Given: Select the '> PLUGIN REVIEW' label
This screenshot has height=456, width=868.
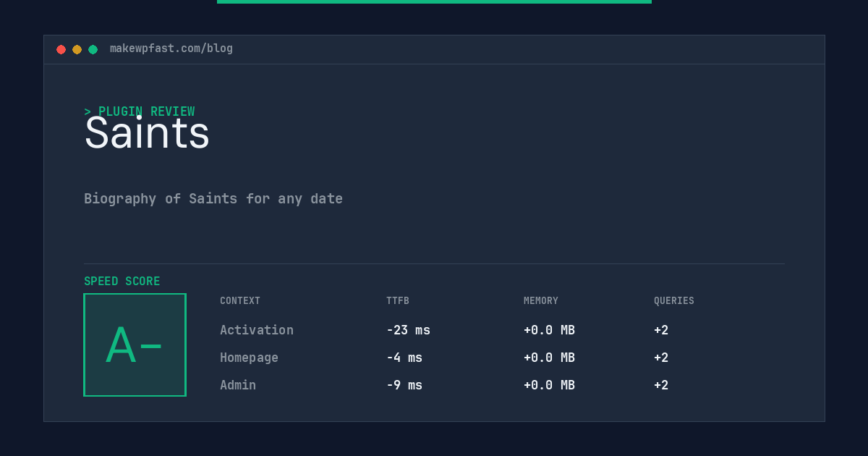Looking at the screenshot, I should (x=140, y=111).
